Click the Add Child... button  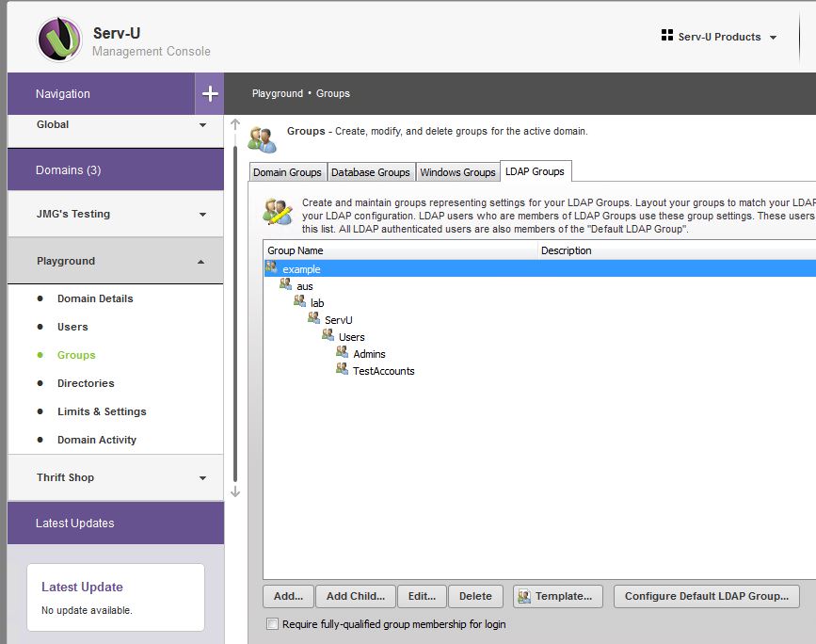pos(356,596)
